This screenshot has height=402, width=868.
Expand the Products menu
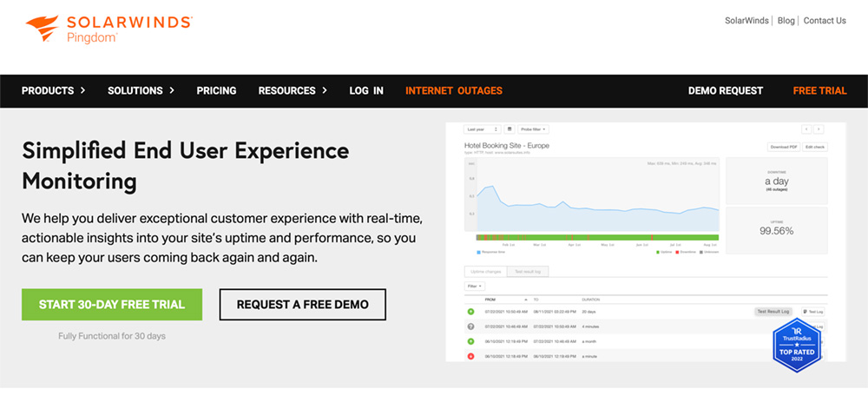(53, 91)
